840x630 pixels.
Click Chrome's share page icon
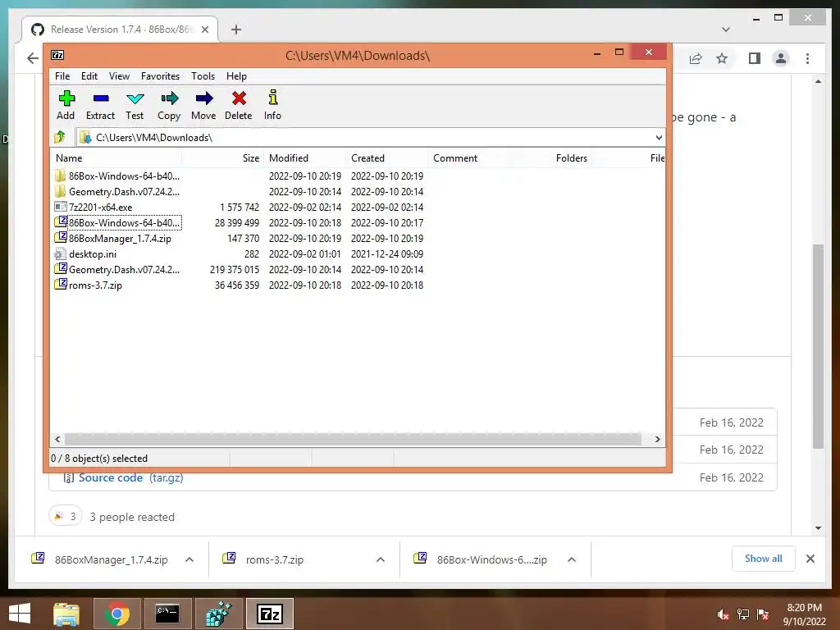point(696,58)
